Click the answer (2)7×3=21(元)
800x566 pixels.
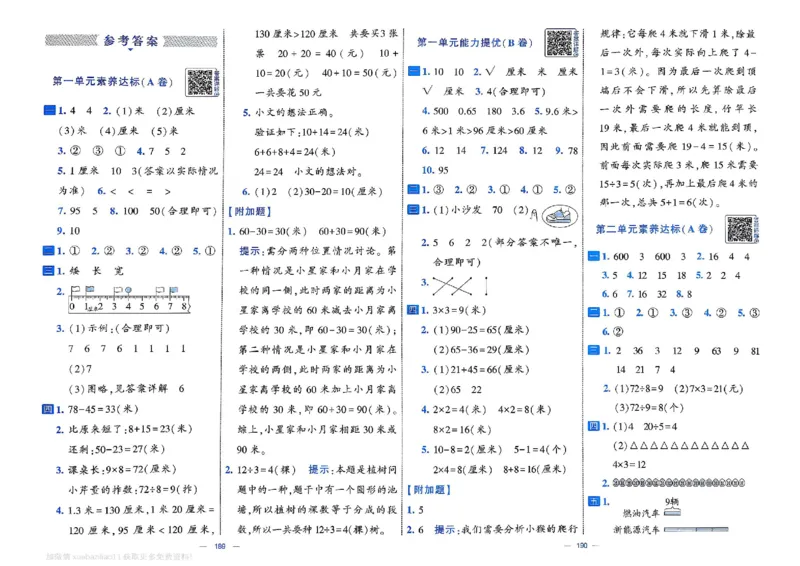click(x=708, y=389)
